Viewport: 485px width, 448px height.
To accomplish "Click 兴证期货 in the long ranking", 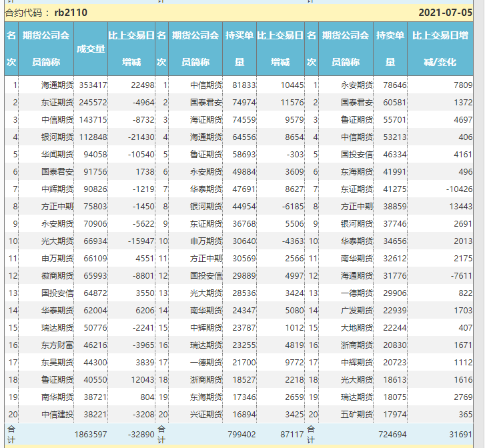I will tap(206, 415).
